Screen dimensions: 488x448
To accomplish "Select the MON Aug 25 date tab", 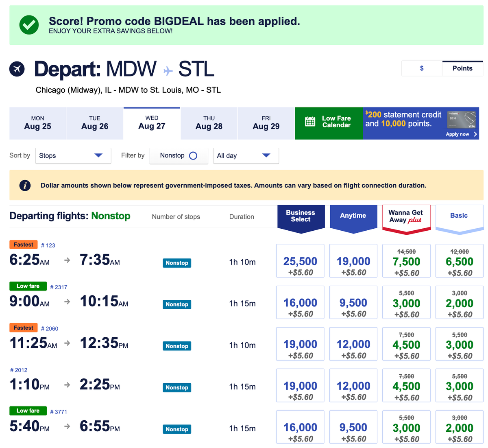I will coord(37,123).
